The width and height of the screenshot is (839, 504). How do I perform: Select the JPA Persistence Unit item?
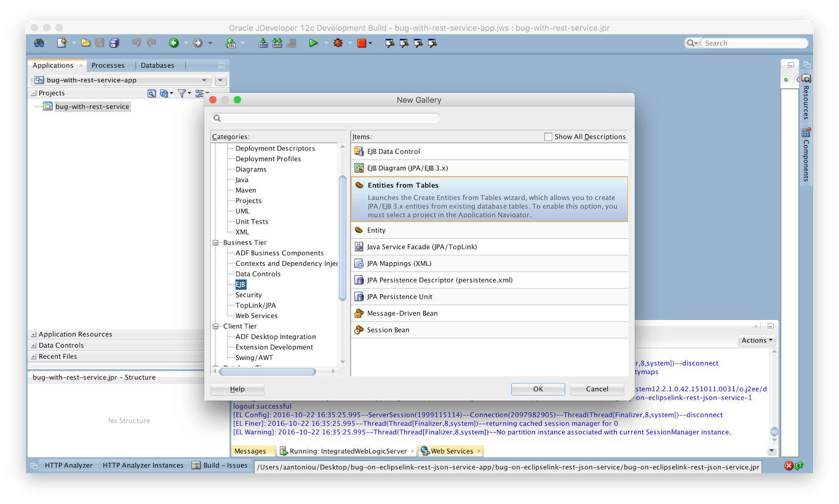(x=489, y=297)
